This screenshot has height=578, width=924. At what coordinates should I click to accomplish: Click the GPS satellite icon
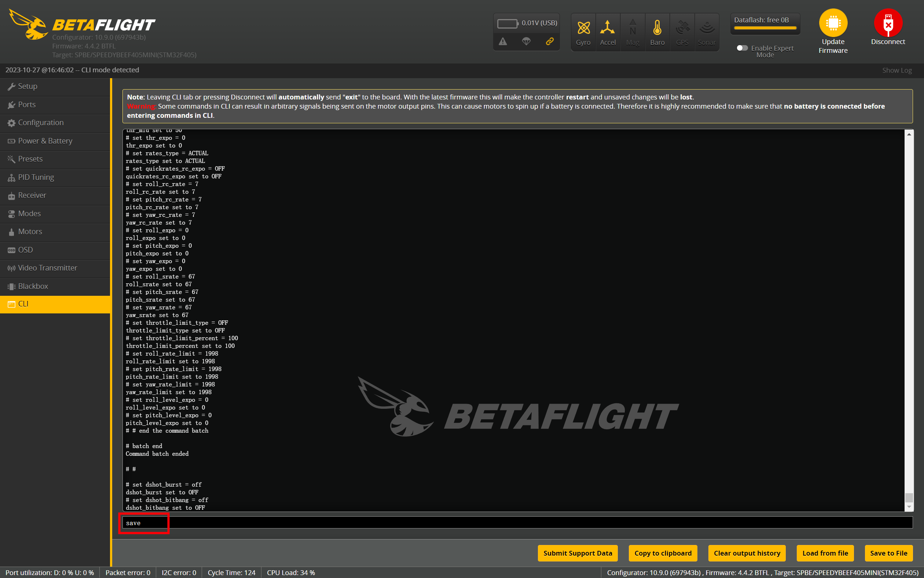(x=682, y=28)
